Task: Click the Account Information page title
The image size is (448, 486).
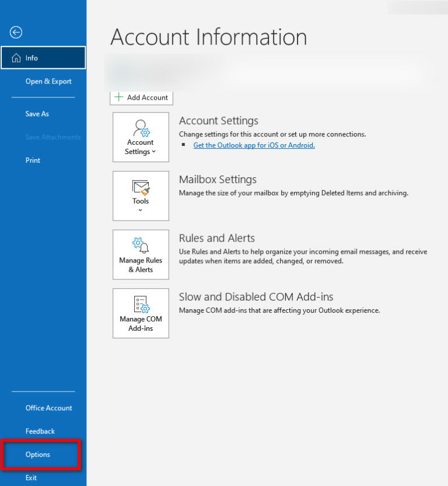Action: coord(208,37)
